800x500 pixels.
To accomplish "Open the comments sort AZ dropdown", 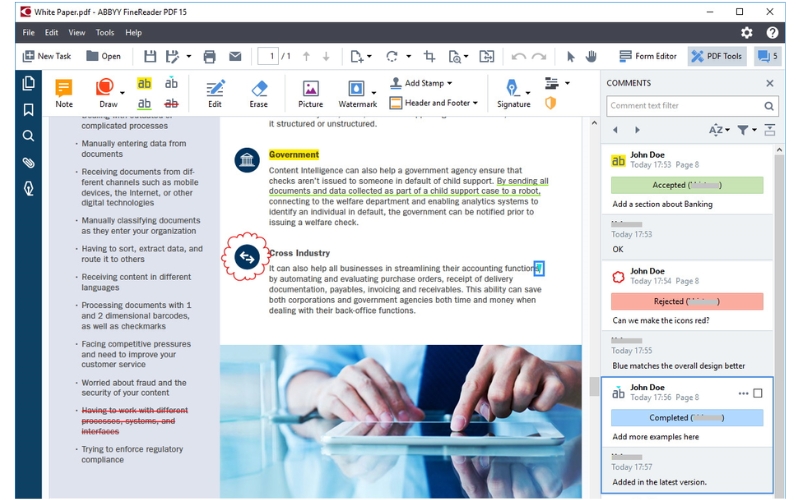I will click(x=719, y=130).
